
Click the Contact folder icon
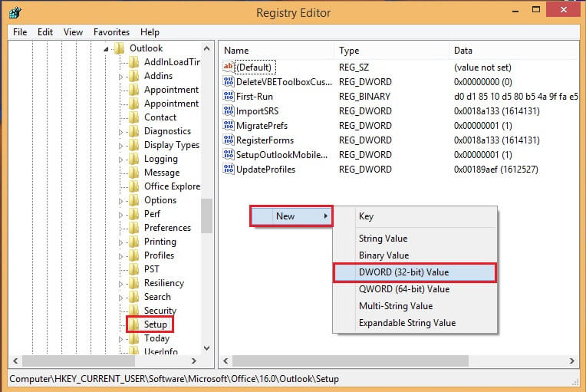coord(133,117)
